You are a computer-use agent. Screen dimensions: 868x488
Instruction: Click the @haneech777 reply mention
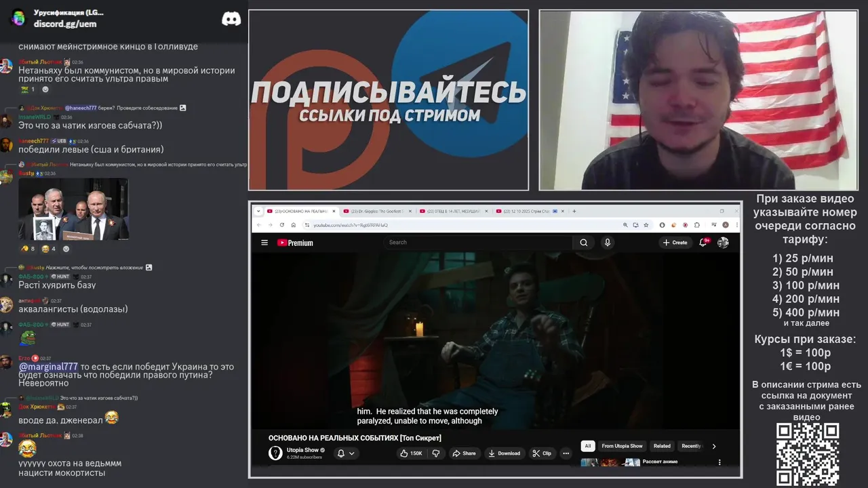click(81, 108)
